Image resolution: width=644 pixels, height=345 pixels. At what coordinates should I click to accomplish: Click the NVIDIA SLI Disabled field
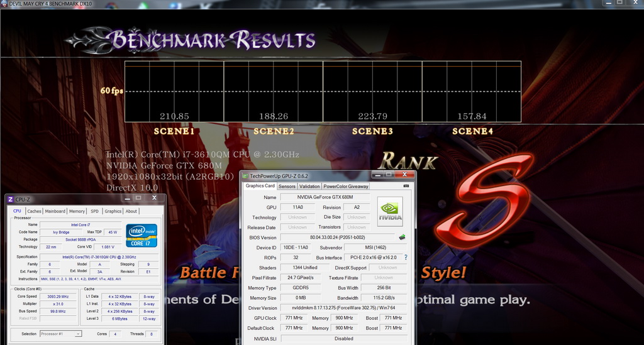coord(343,339)
